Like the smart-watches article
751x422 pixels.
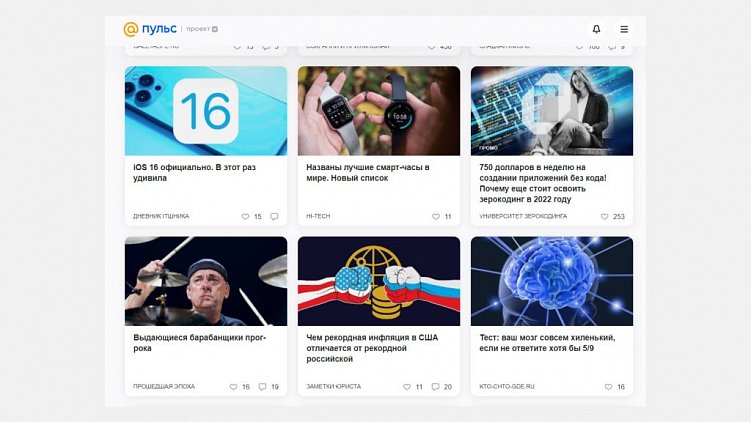tap(435, 217)
